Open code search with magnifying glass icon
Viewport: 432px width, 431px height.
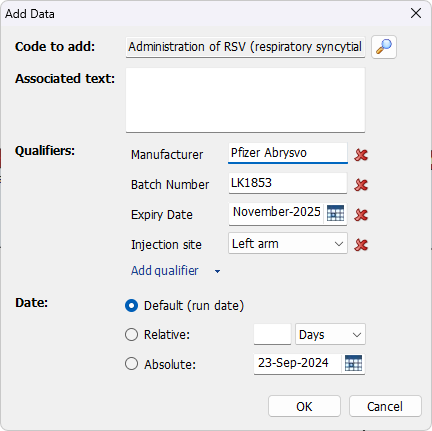(384, 47)
